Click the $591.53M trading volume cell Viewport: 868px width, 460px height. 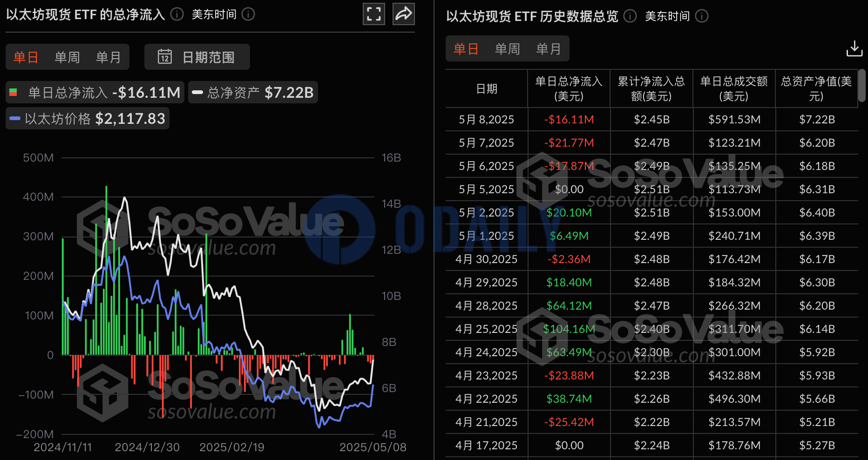coord(734,120)
